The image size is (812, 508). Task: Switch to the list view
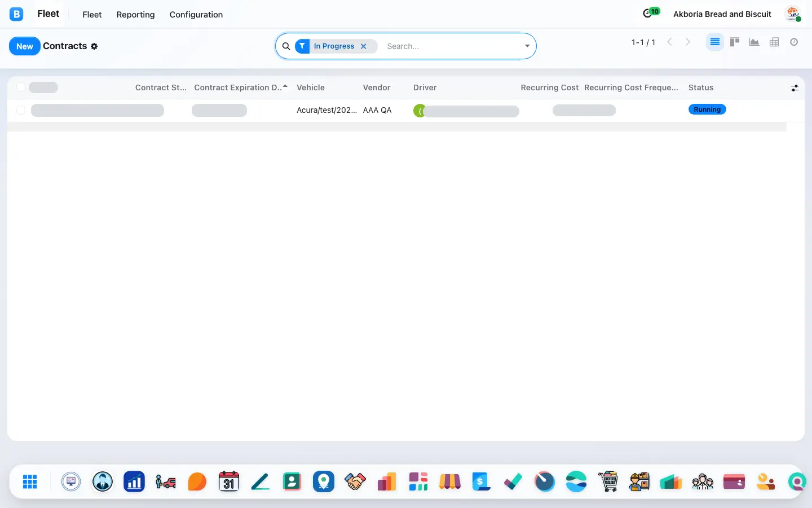(714, 42)
